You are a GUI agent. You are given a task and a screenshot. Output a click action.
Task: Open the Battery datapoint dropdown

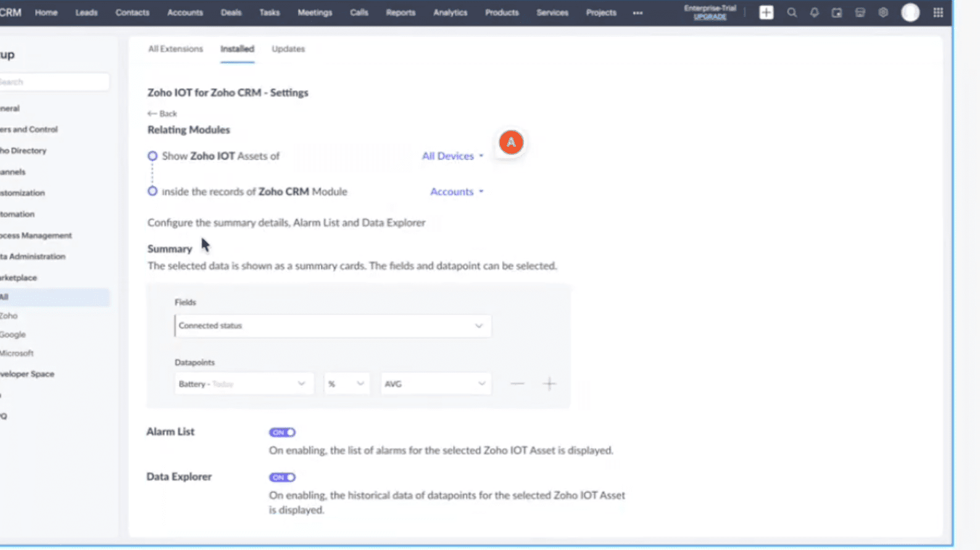pos(243,384)
